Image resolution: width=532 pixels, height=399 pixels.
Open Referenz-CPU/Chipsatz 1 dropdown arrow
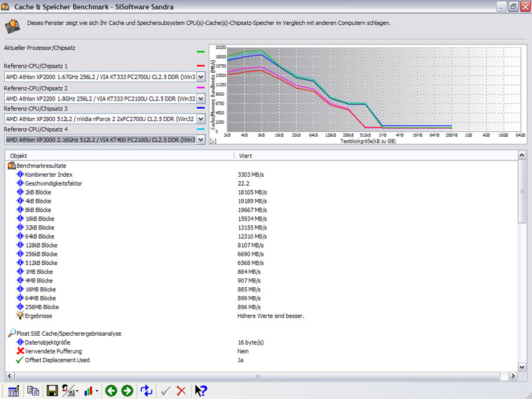pos(201,77)
